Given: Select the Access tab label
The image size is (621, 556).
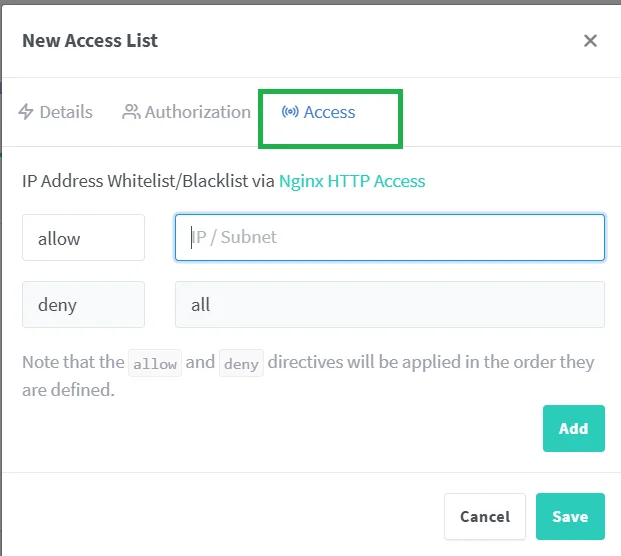Looking at the screenshot, I should [x=329, y=112].
